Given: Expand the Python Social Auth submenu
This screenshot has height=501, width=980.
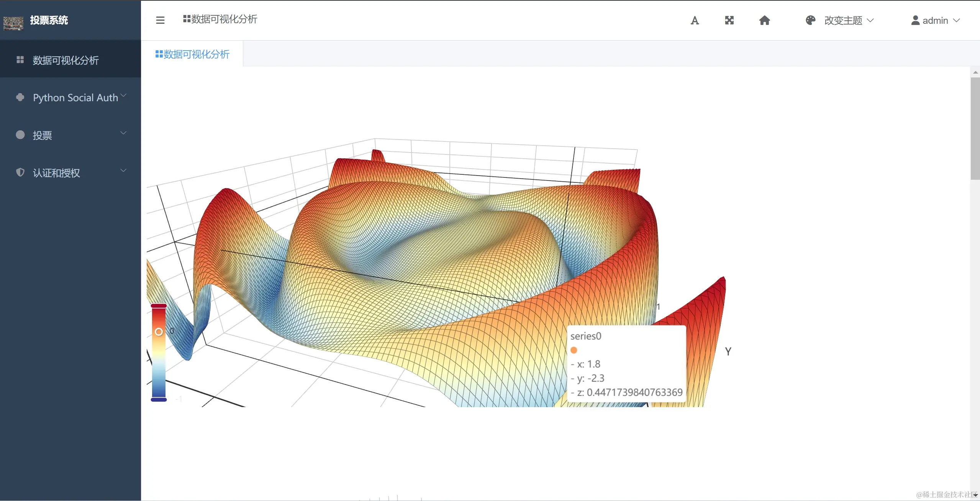Looking at the screenshot, I should pyautogui.click(x=75, y=97).
